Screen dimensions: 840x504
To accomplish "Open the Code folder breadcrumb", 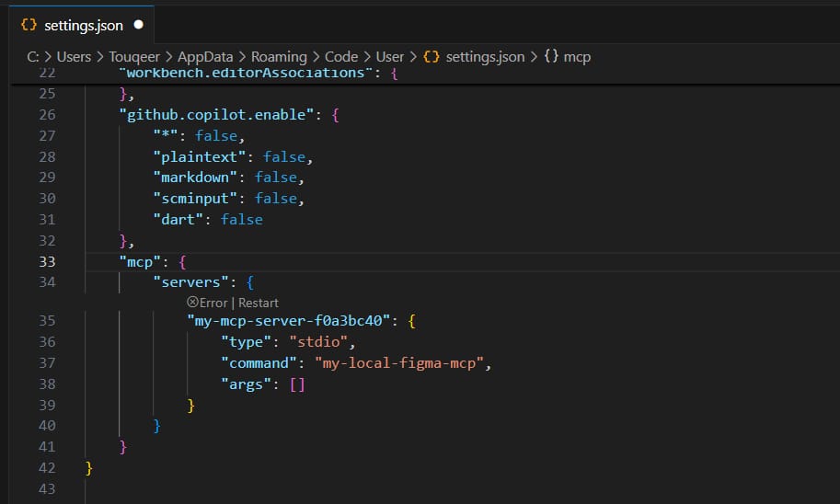I will (x=341, y=57).
